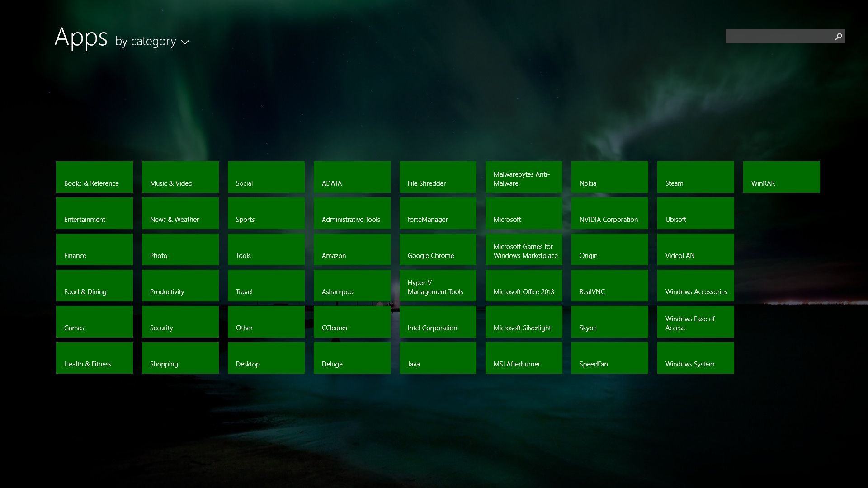Select Windows Accessories tile
This screenshot has width=868, height=488.
pyautogui.click(x=696, y=286)
